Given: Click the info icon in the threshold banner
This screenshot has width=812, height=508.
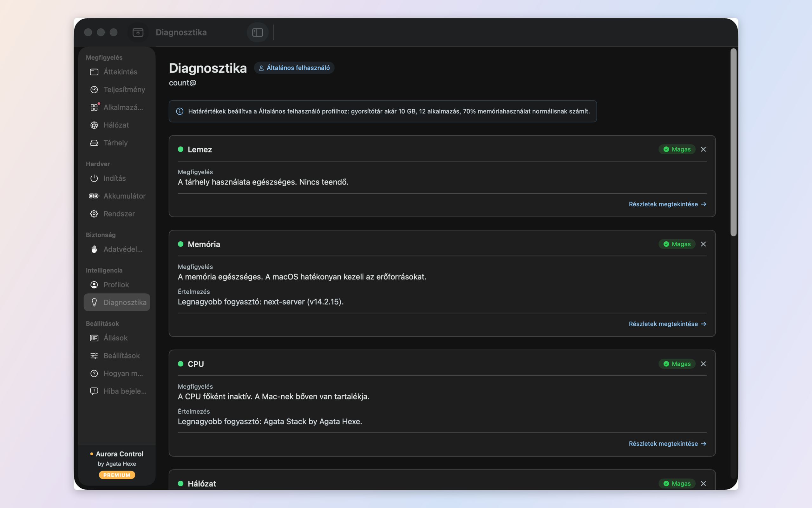Looking at the screenshot, I should click(x=180, y=111).
